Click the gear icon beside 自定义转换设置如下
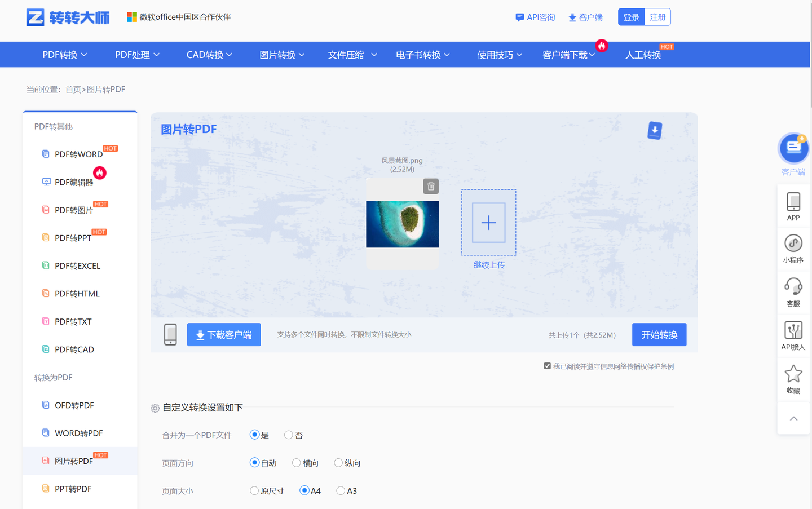Image resolution: width=812 pixels, height=509 pixels. point(155,408)
